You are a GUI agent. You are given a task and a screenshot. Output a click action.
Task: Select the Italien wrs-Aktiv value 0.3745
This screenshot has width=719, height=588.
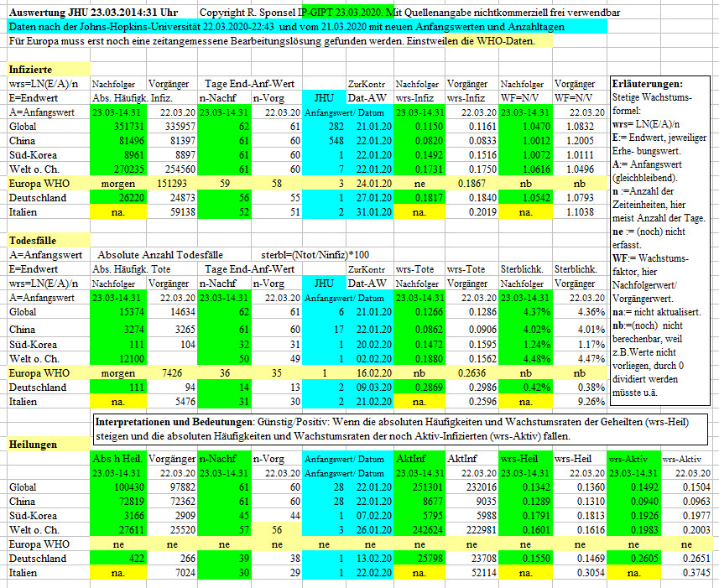[x=686, y=572]
